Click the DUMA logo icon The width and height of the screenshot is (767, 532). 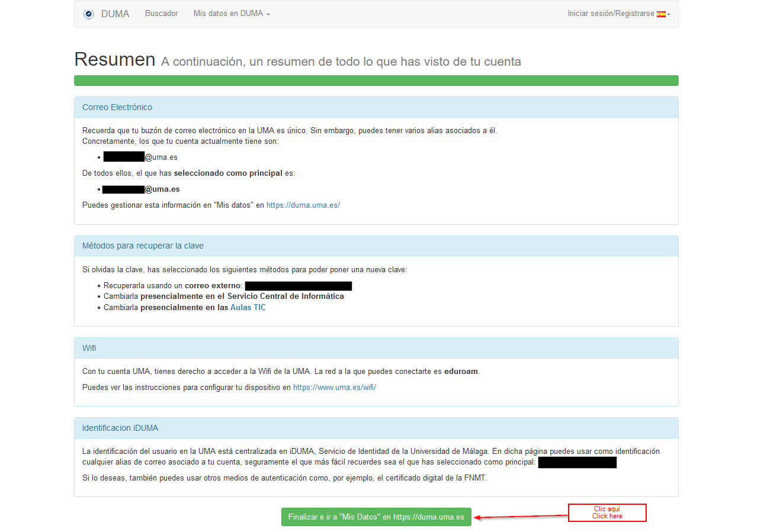pyautogui.click(x=88, y=14)
